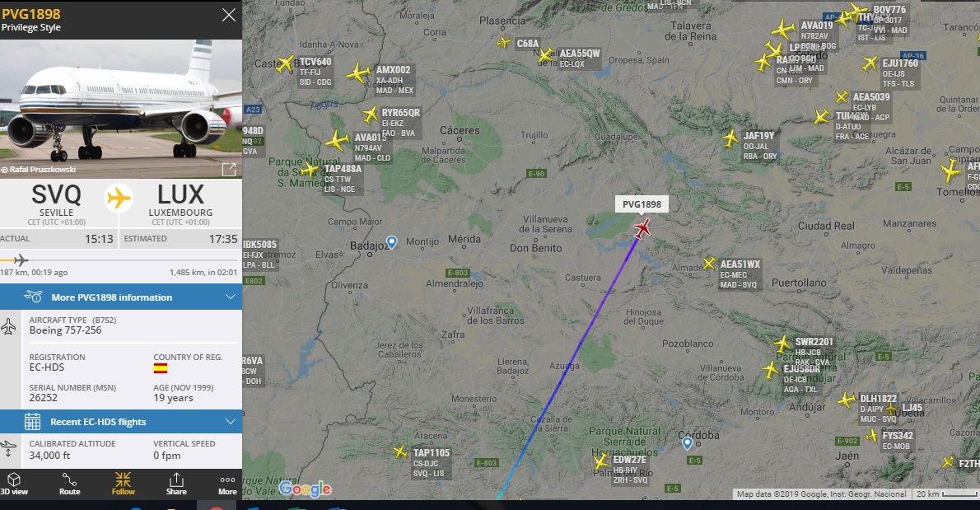980x510 pixels.
Task: Toggle Follow aircraft mode
Action: click(124, 484)
